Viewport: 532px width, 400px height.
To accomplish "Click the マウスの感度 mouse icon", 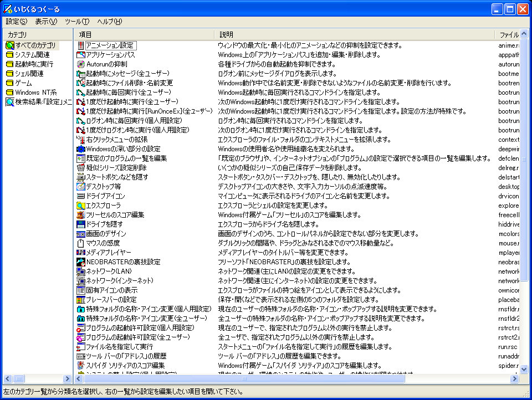I will pyautogui.click(x=80, y=243).
